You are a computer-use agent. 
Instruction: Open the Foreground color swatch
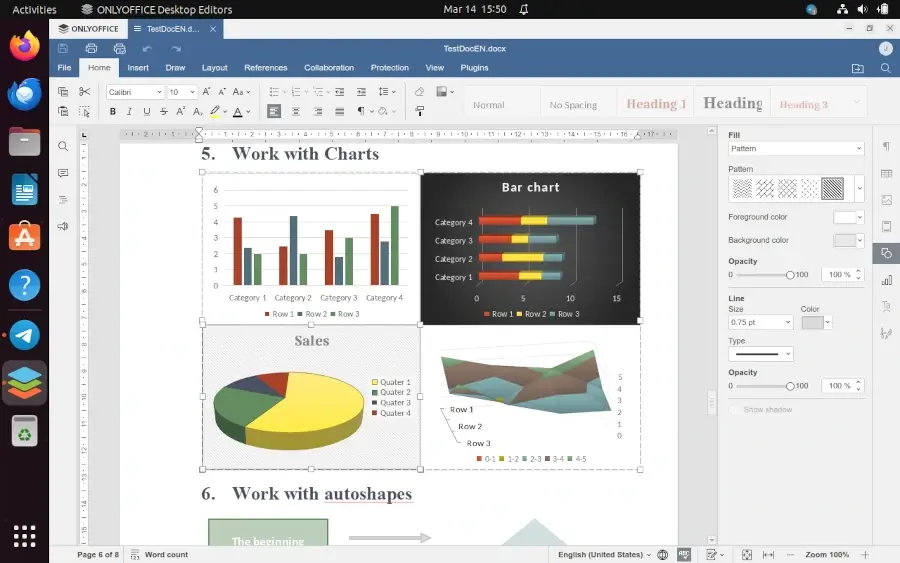pyautogui.click(x=848, y=217)
